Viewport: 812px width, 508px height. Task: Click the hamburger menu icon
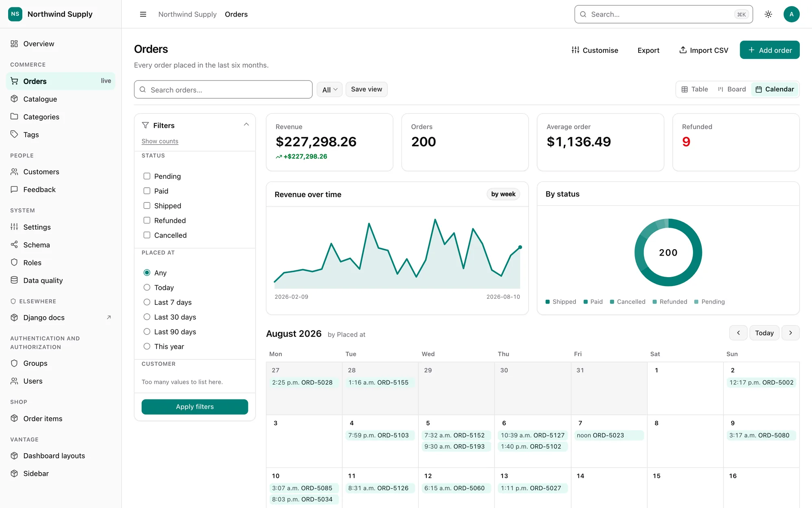[x=143, y=14]
